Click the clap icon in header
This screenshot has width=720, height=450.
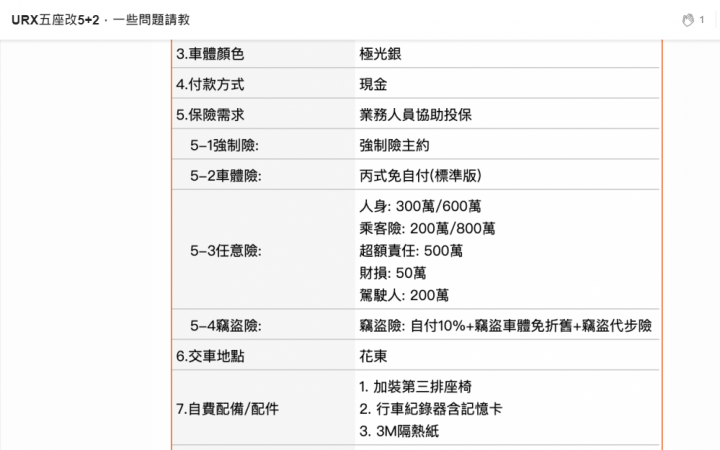[687, 20]
